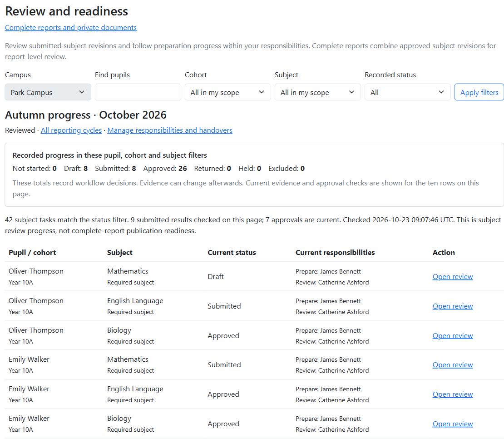The height and width of the screenshot is (439, 504).
Task: Expand the Cohort dropdown
Action: [227, 92]
